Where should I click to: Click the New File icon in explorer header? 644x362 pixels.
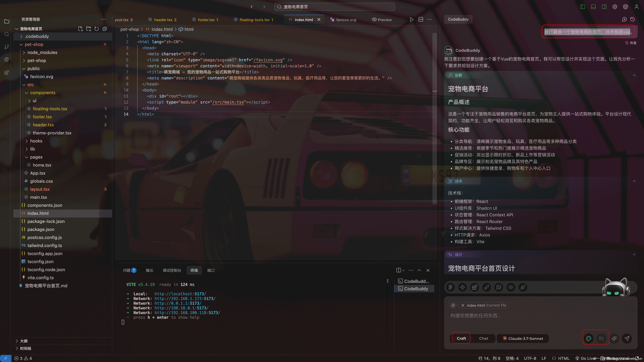point(80,29)
